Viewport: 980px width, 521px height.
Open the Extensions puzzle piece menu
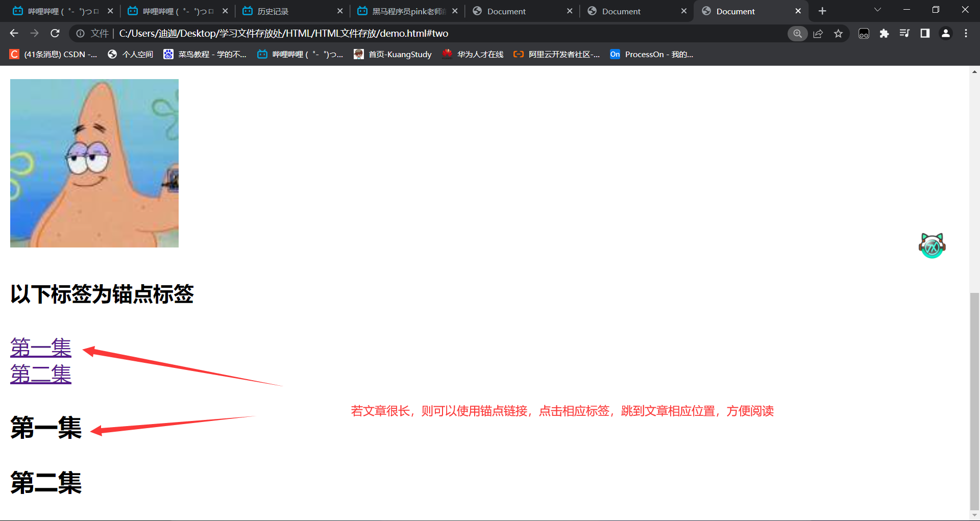[884, 33]
